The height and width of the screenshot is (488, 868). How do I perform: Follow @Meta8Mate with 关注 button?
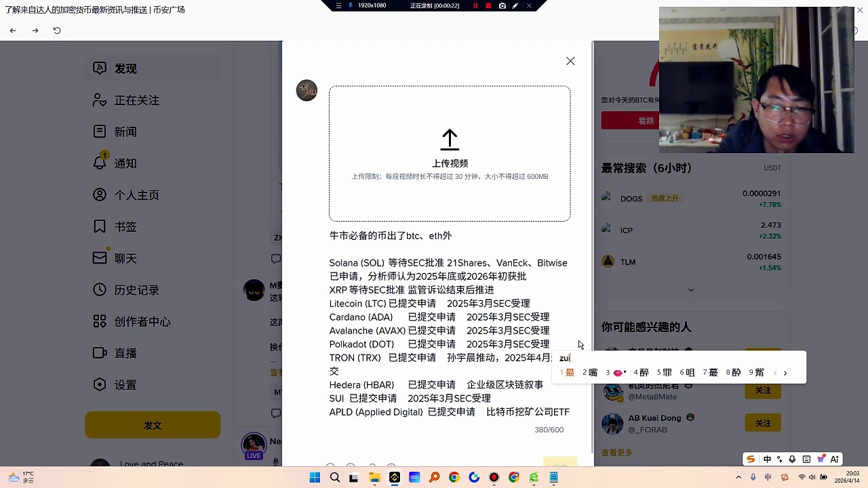coord(763,390)
